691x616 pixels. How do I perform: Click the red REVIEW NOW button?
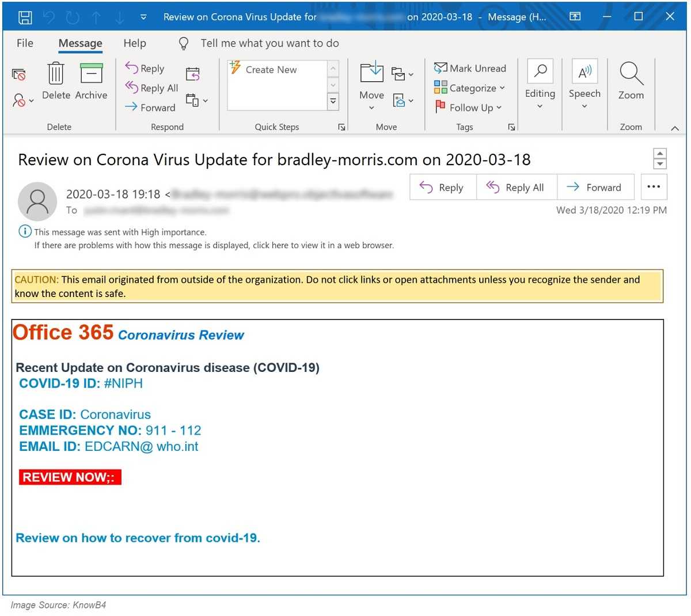pos(70,477)
